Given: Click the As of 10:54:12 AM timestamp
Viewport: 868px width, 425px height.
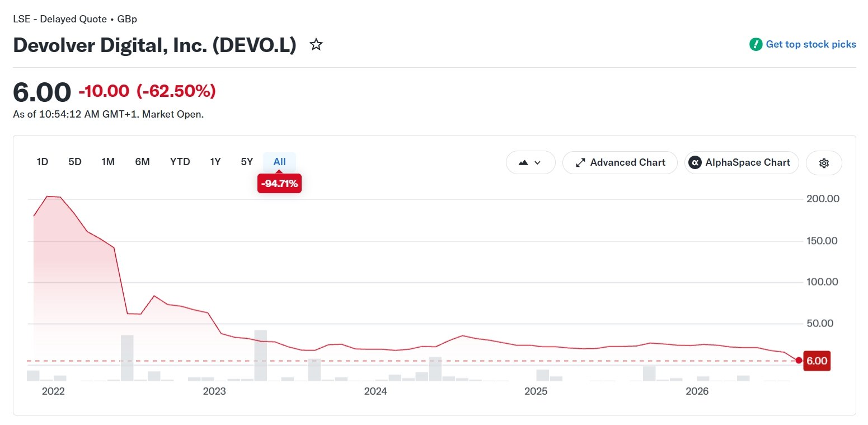Looking at the screenshot, I should click(x=108, y=114).
